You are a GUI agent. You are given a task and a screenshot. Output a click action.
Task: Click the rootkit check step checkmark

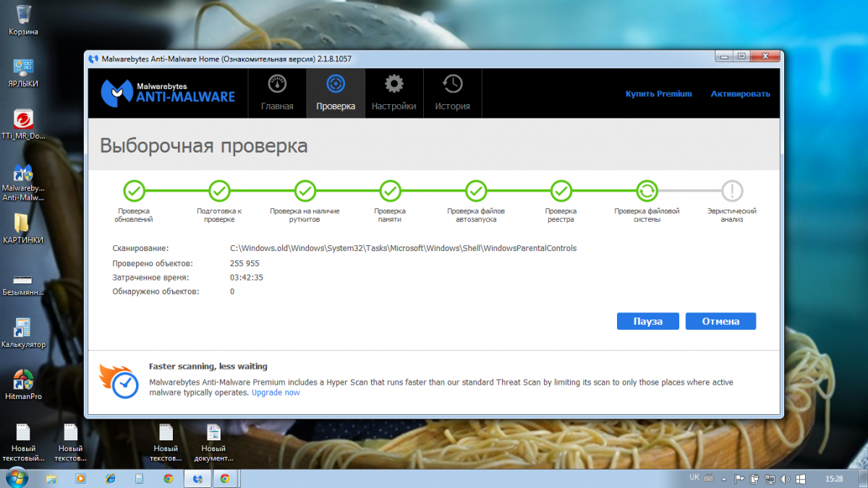pyautogui.click(x=305, y=191)
